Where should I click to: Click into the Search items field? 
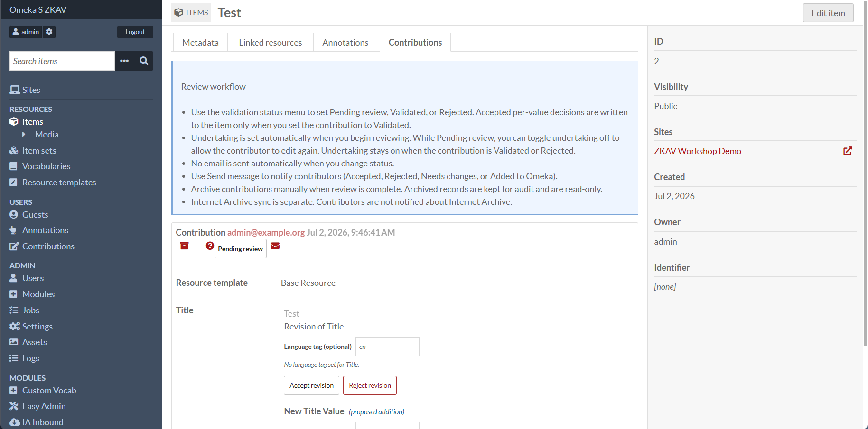point(62,61)
